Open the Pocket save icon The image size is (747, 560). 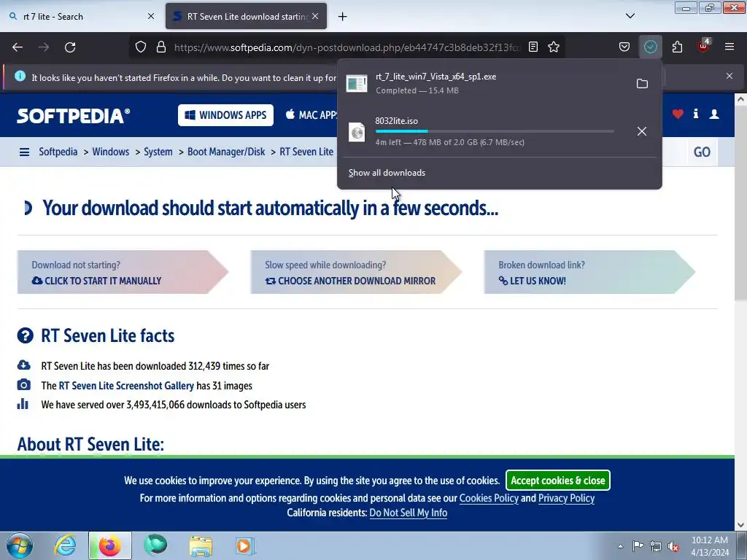pyautogui.click(x=624, y=47)
